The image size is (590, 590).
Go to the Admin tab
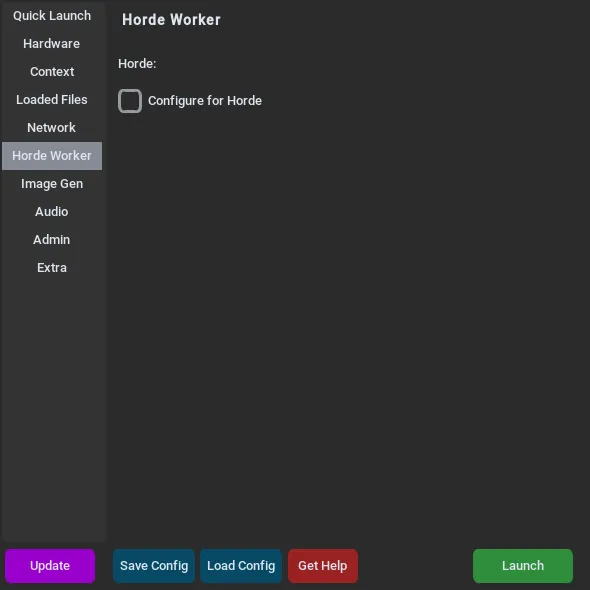52,240
